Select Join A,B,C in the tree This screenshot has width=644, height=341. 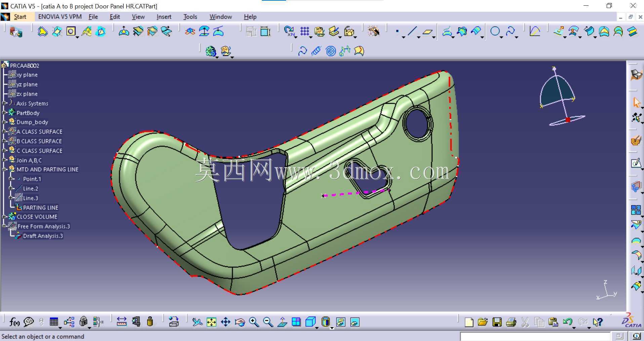29,160
